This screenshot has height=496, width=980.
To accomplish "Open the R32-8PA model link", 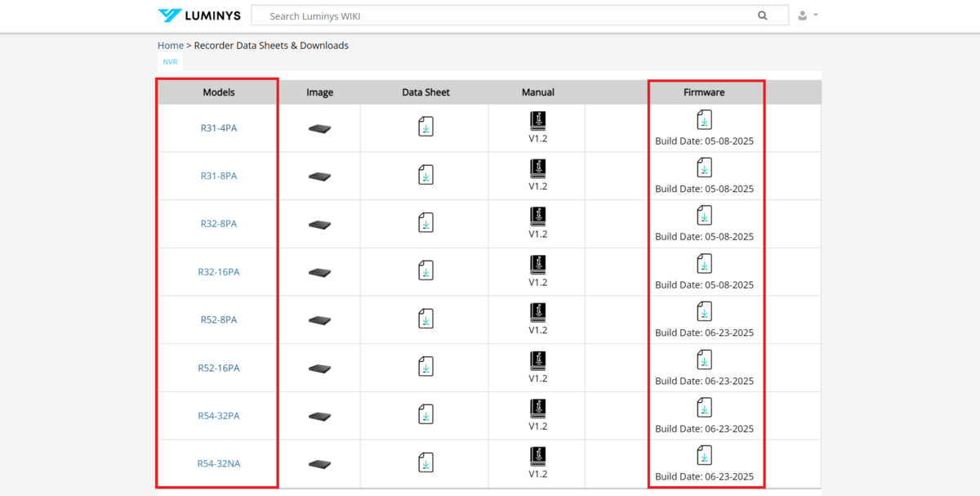I will tap(219, 224).
